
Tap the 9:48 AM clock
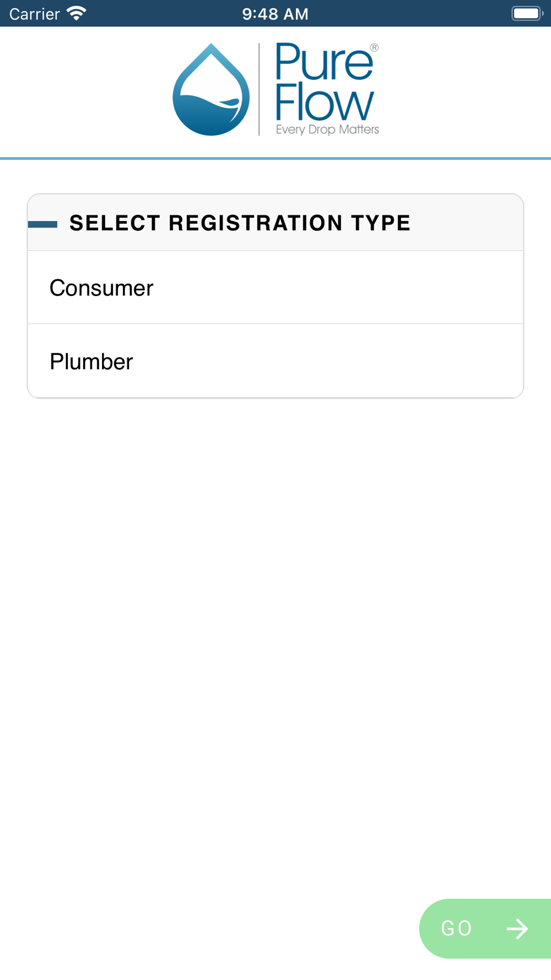pyautogui.click(x=275, y=14)
